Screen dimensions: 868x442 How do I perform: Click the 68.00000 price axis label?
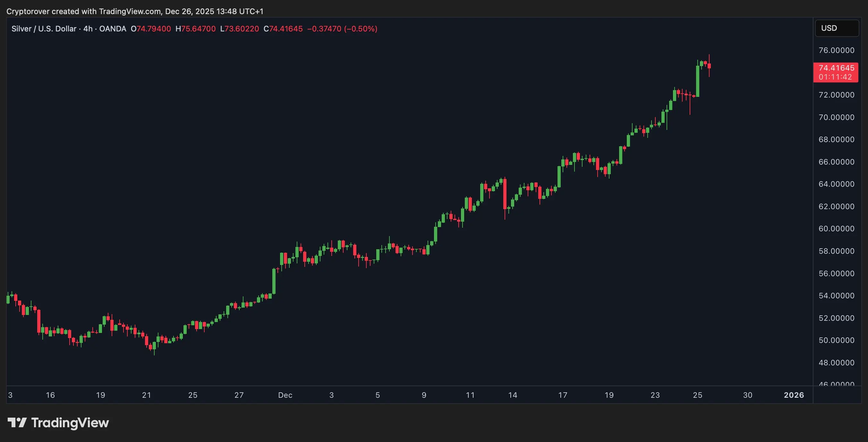click(836, 140)
